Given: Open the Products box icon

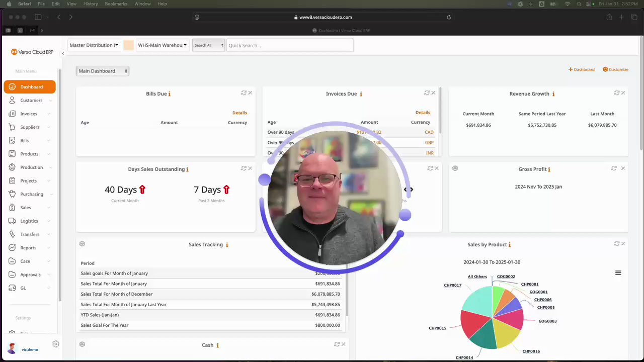Looking at the screenshot, I should pyautogui.click(x=13, y=154).
